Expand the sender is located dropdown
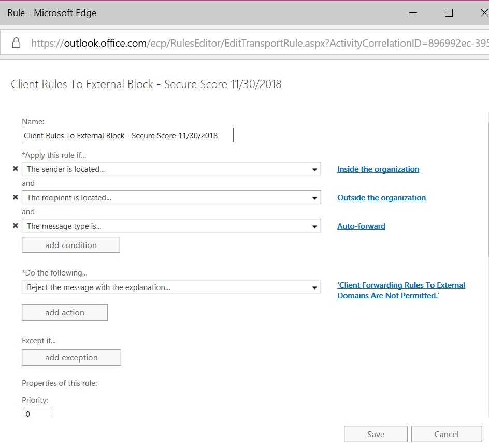The width and height of the screenshot is (489, 448). tap(171, 169)
